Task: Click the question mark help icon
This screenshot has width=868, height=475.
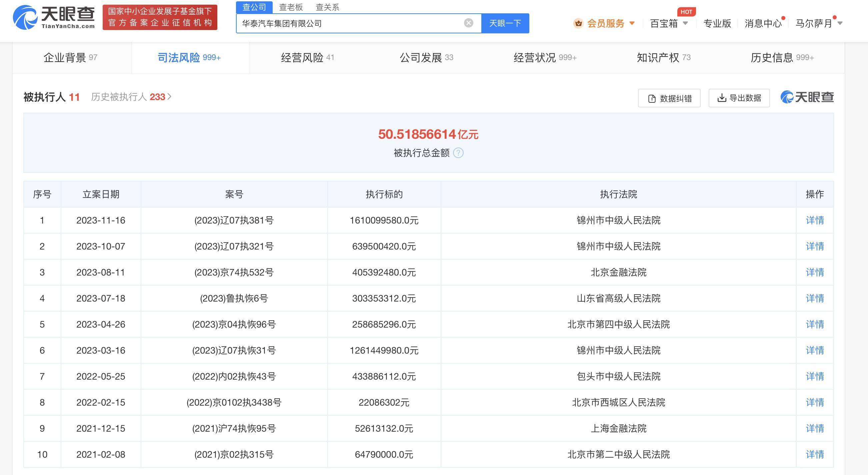Action: point(458,153)
